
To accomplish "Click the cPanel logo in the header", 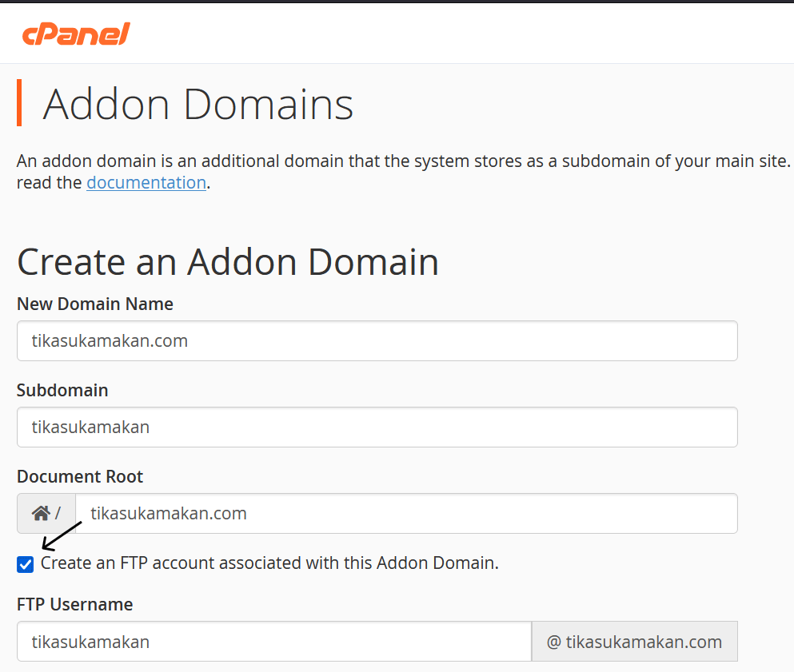I will (x=75, y=34).
